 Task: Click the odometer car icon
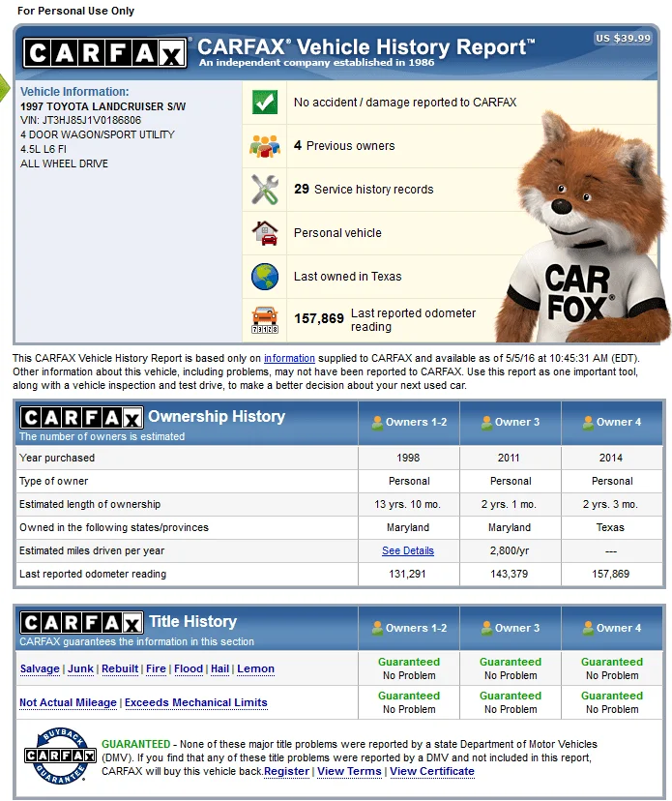coord(264,318)
